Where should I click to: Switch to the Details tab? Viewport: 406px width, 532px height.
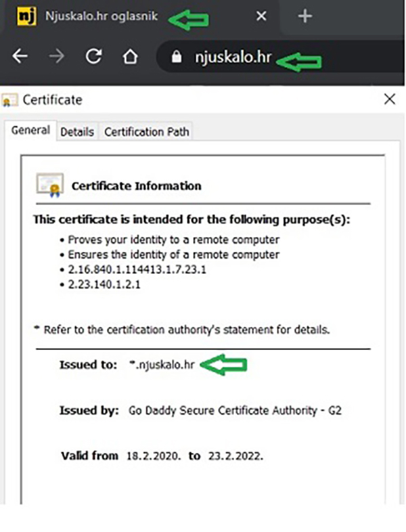[x=77, y=131]
